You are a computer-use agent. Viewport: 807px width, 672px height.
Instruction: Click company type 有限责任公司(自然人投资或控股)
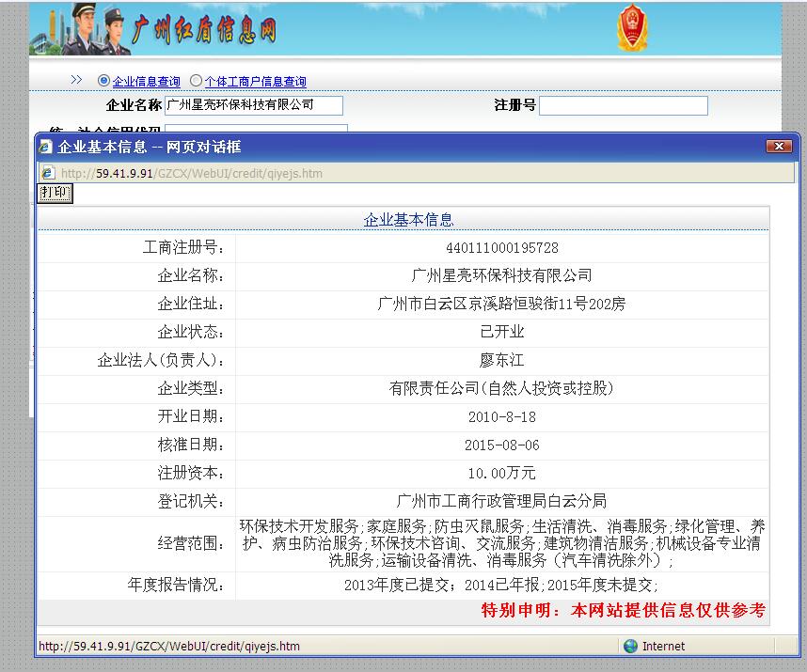[502, 388]
